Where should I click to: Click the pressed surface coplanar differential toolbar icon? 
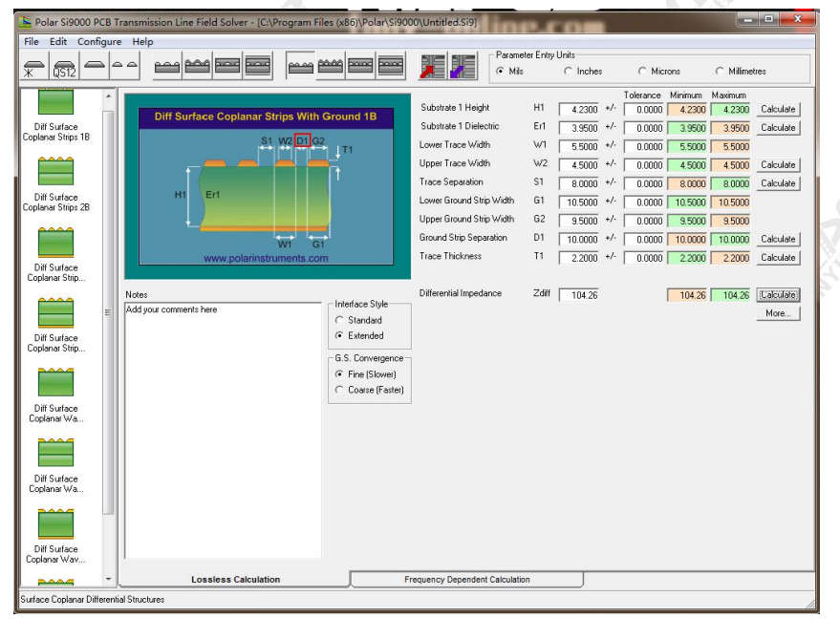coord(300,67)
